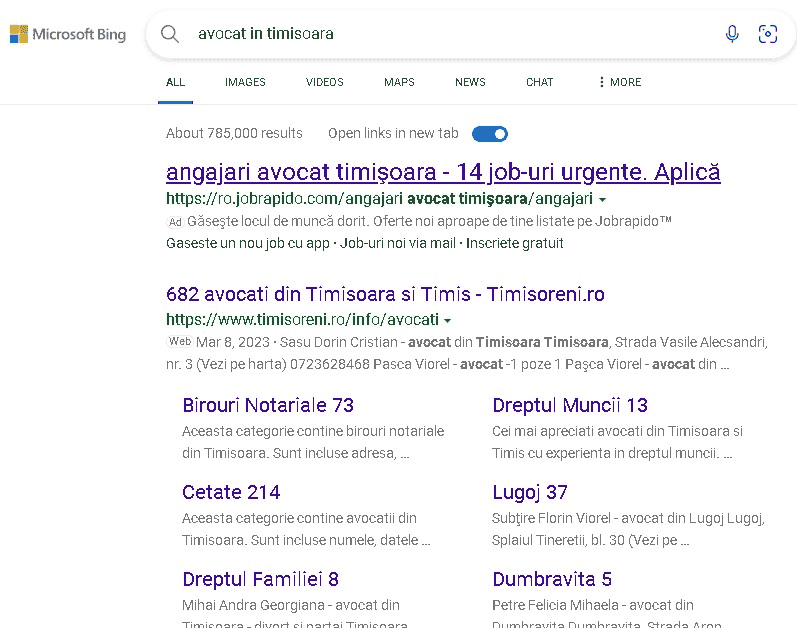Click the search box with avocat query

pos(450,34)
